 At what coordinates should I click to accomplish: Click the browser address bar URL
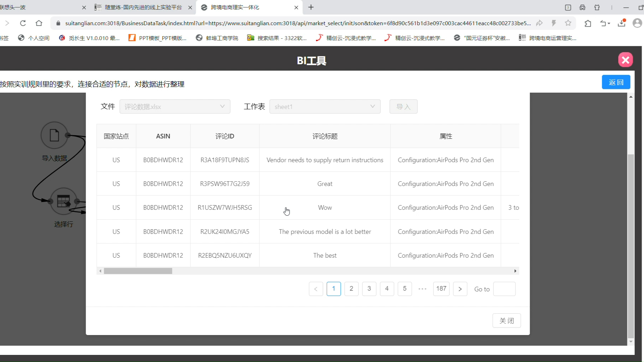coord(298,23)
